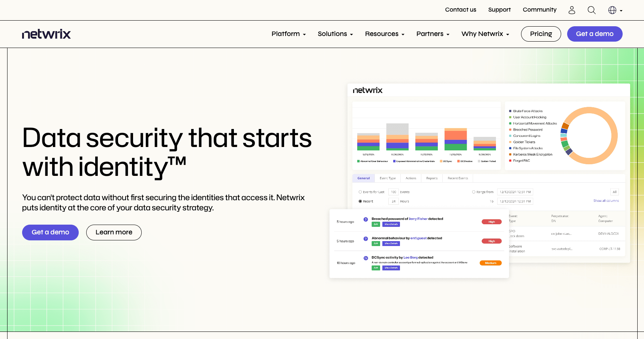Viewport: 644px width, 339px height.
Task: Click View Details on Abnormal behaviour alert
Action: (x=391, y=243)
